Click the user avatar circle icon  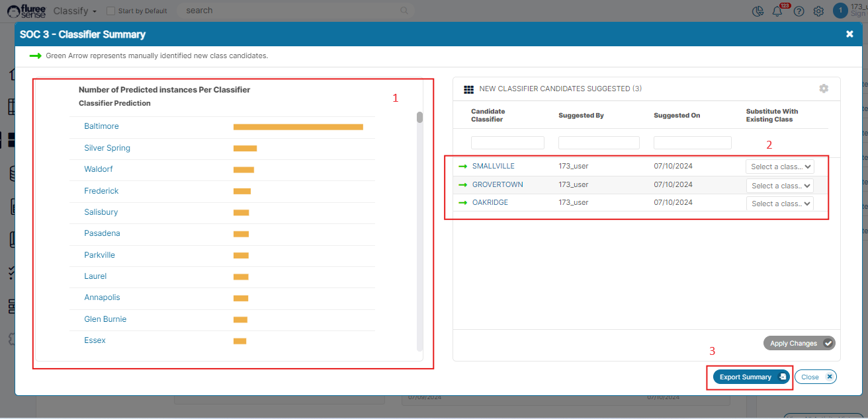840,11
